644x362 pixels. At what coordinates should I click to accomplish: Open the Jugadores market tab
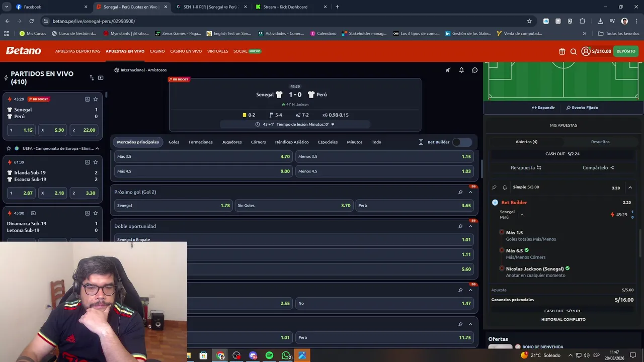(x=232, y=142)
